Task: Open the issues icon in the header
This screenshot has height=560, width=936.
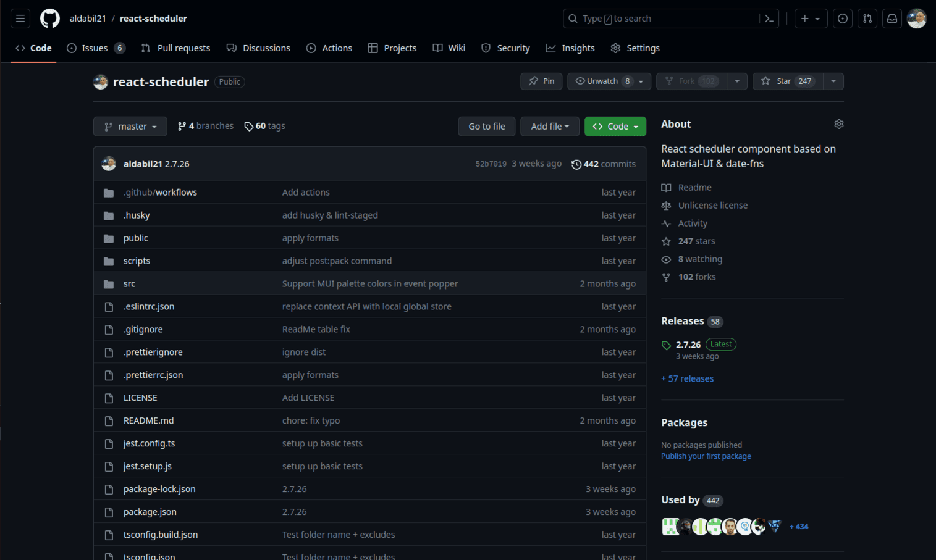Action: (843, 19)
